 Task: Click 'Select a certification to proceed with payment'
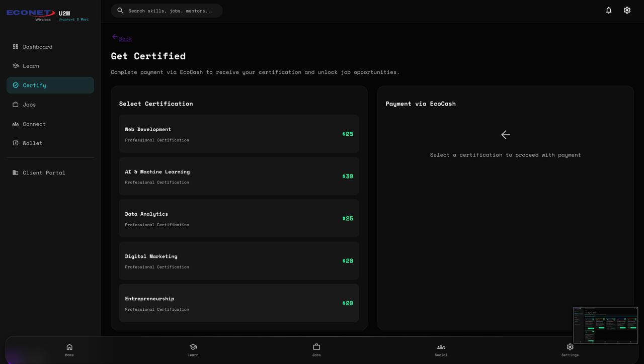[x=506, y=155]
